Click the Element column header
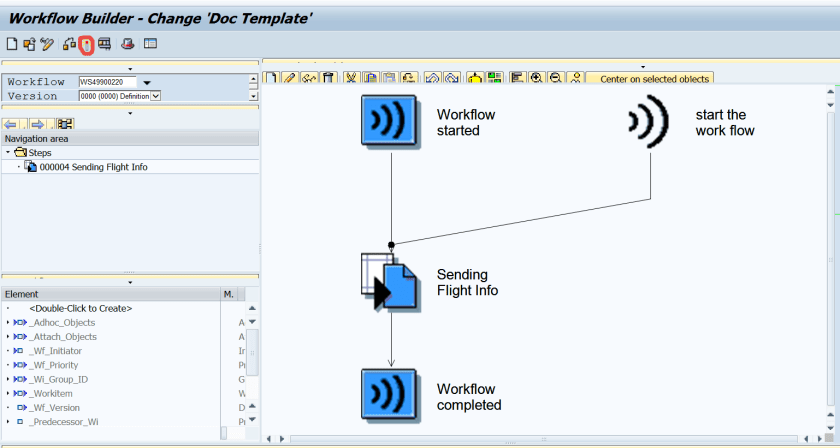Image resolution: width=840 pixels, height=448 pixels. point(111,294)
